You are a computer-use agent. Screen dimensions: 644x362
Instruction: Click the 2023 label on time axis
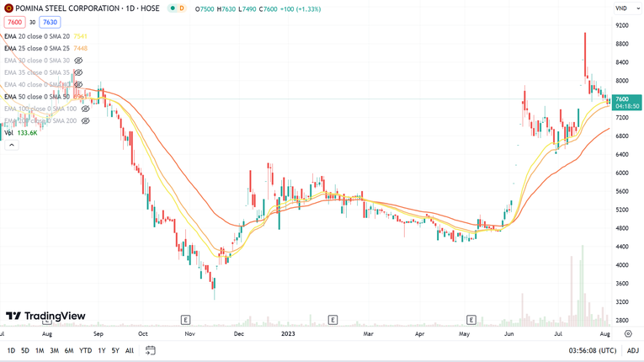coord(288,333)
